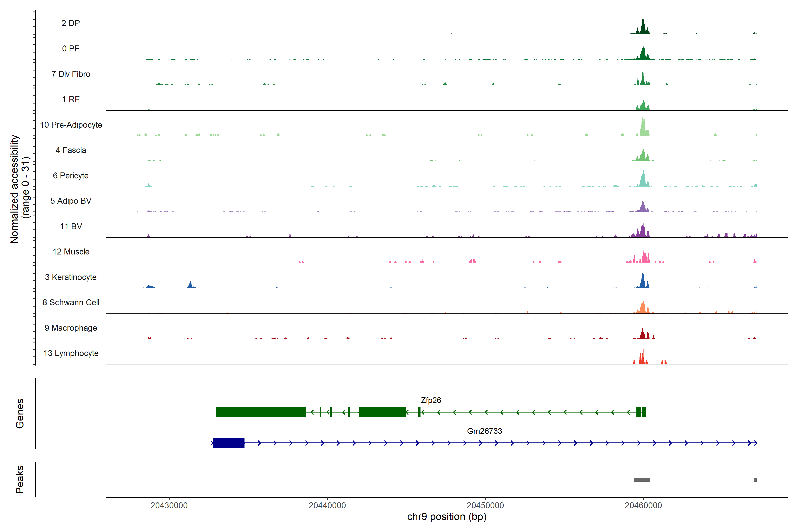Screen dimensions: 798x532
Task: Click the Zfp26 gene name label
Action: [430, 400]
